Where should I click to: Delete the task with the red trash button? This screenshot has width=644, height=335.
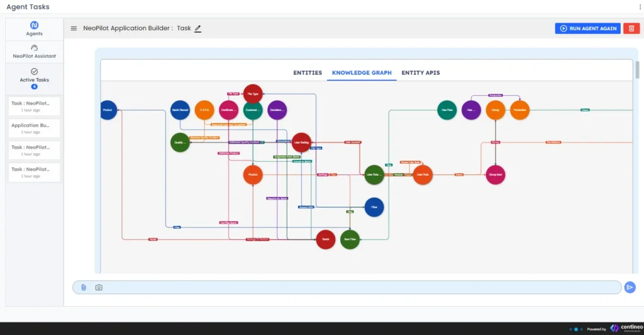point(631,28)
